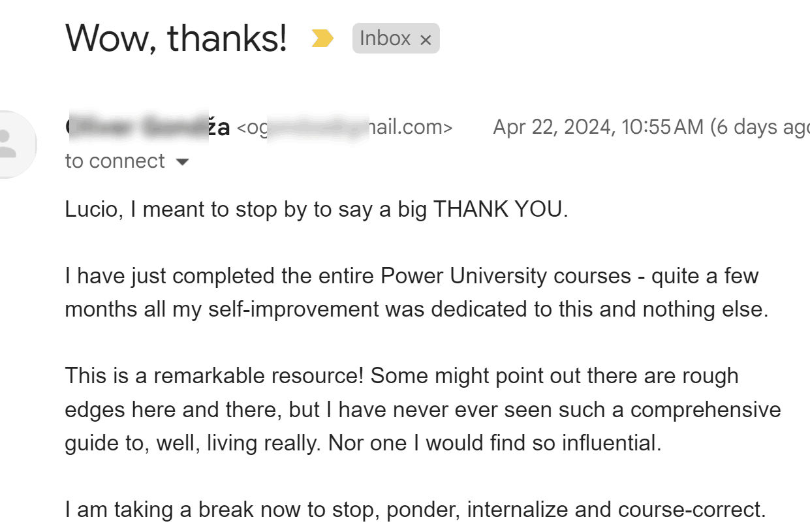Toggle the yellow importance marker
This screenshot has height=532, width=810.
coord(322,39)
